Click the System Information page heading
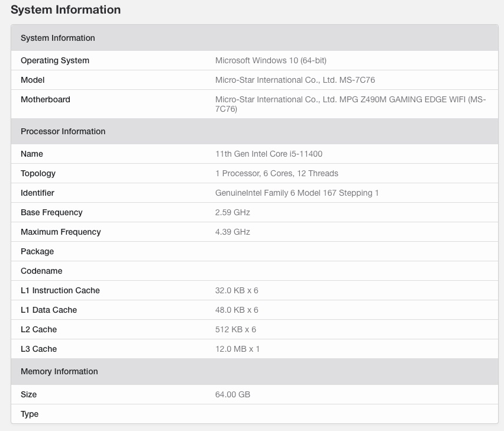 (66, 10)
